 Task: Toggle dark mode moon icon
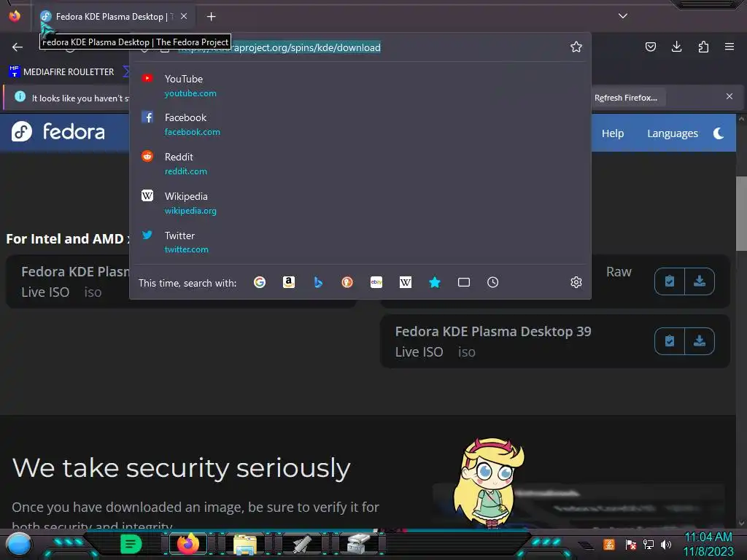tap(719, 133)
